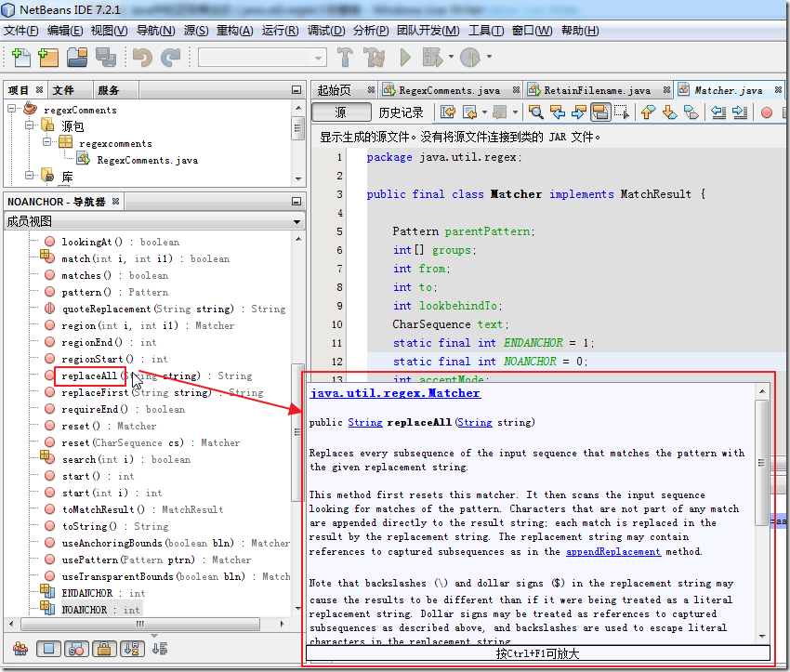Click the Navigator vertical scrollbar thumb
Image resolution: width=790 pixels, height=672 pixels.
pos(297,432)
